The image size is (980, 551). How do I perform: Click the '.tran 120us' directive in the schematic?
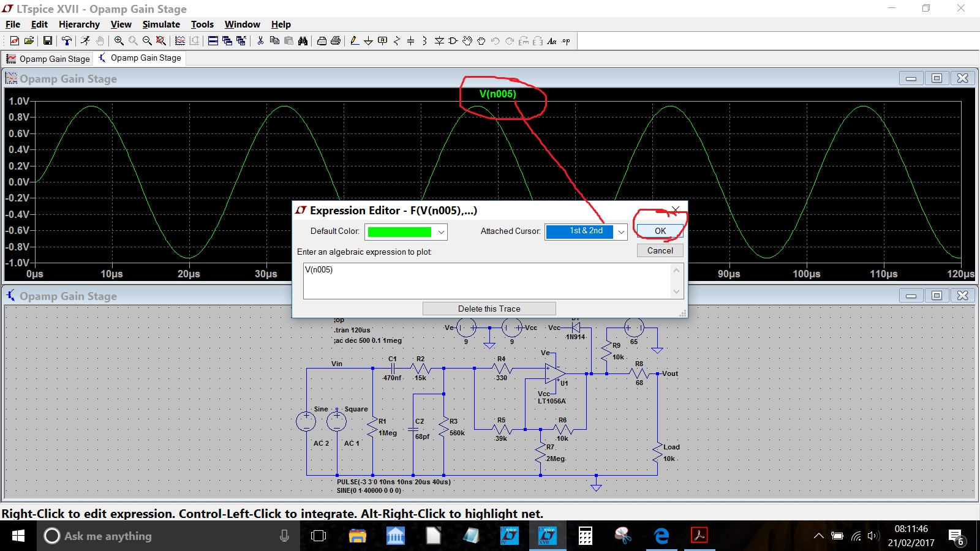(x=352, y=330)
